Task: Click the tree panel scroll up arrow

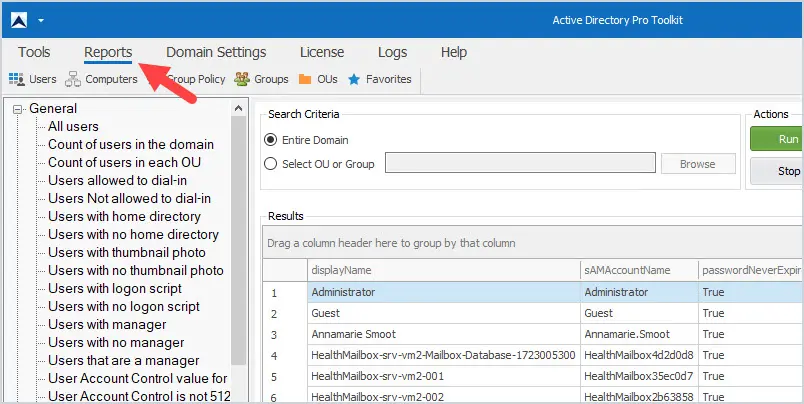Action: pyautogui.click(x=238, y=108)
